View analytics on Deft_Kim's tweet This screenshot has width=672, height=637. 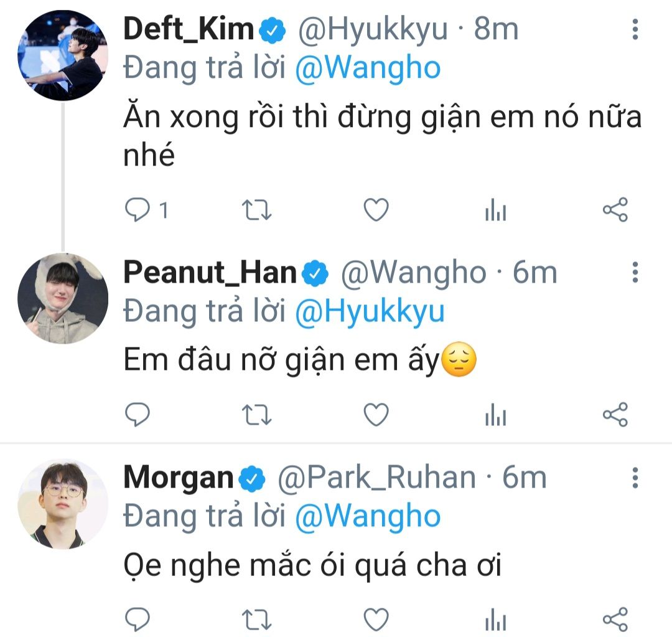coord(495,212)
